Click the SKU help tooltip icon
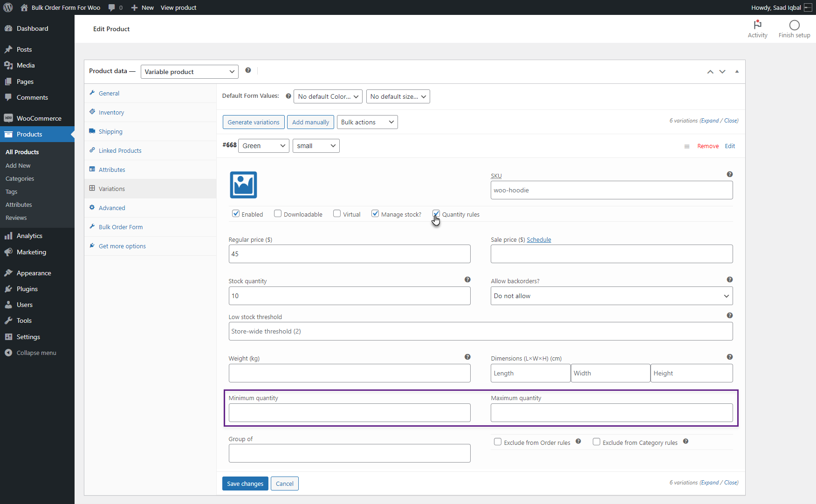 click(729, 174)
